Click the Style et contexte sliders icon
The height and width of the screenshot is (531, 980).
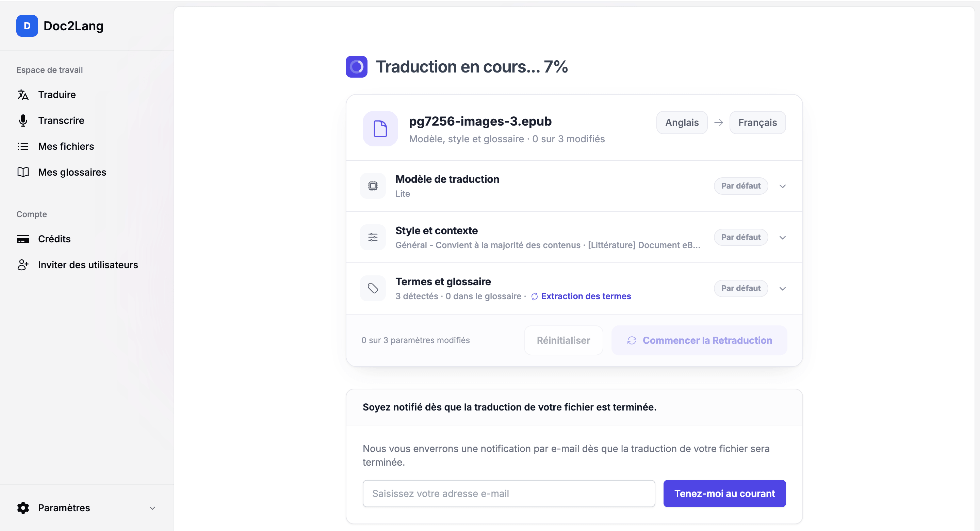(x=373, y=237)
